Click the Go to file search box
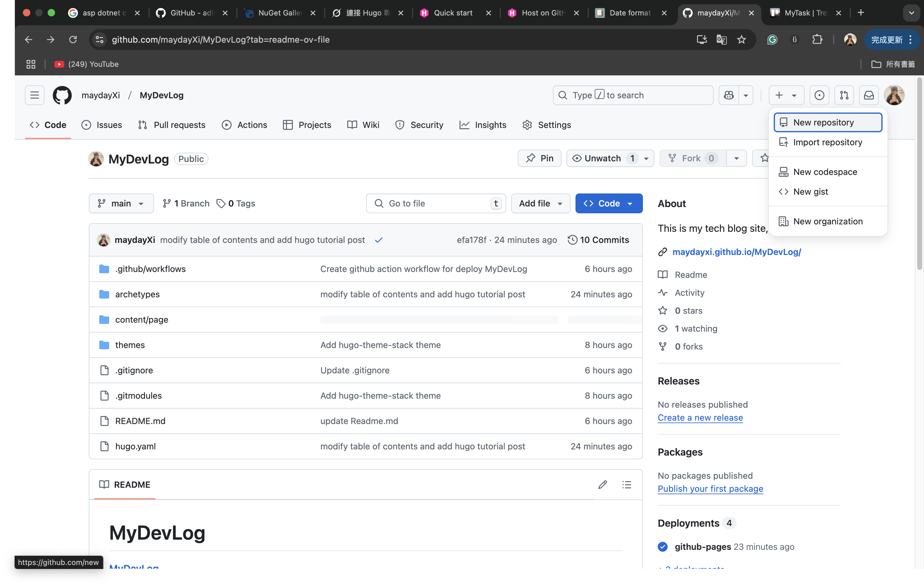 pyautogui.click(x=435, y=203)
